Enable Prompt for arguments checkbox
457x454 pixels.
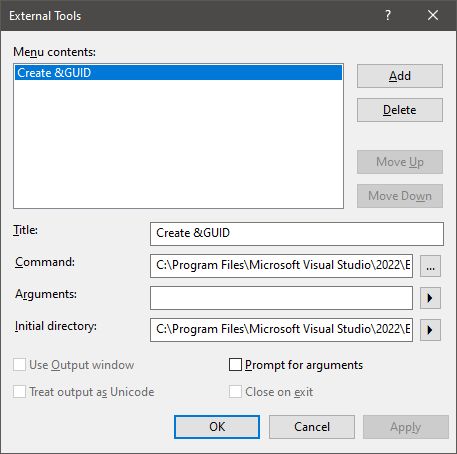pyautogui.click(x=235, y=365)
